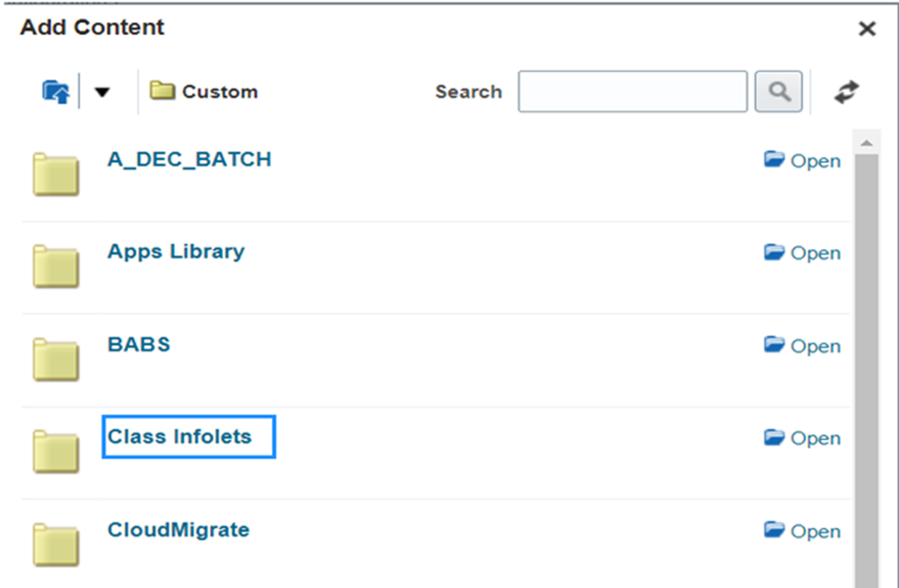Refresh the content list
The width and height of the screenshot is (899, 588).
coord(846,91)
